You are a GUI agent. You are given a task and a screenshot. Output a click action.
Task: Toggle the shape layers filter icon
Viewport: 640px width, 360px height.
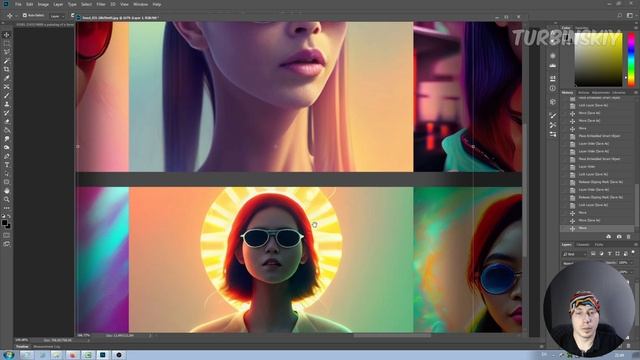tap(617, 254)
